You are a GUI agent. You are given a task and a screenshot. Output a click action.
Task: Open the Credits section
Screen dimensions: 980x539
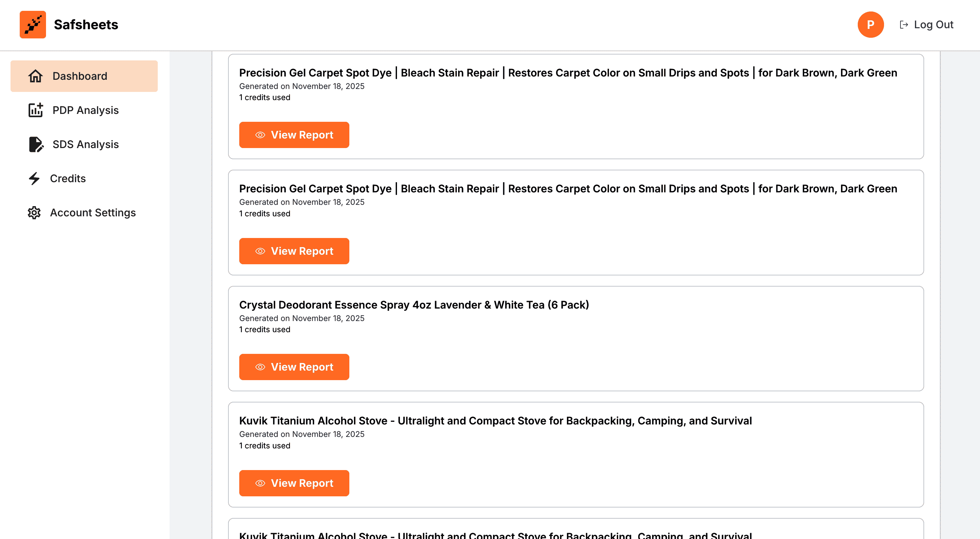(x=68, y=179)
